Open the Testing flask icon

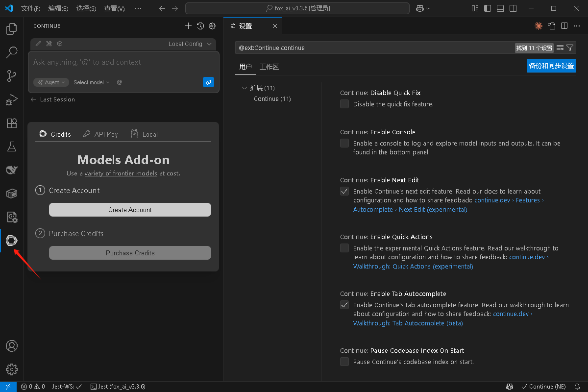point(12,147)
